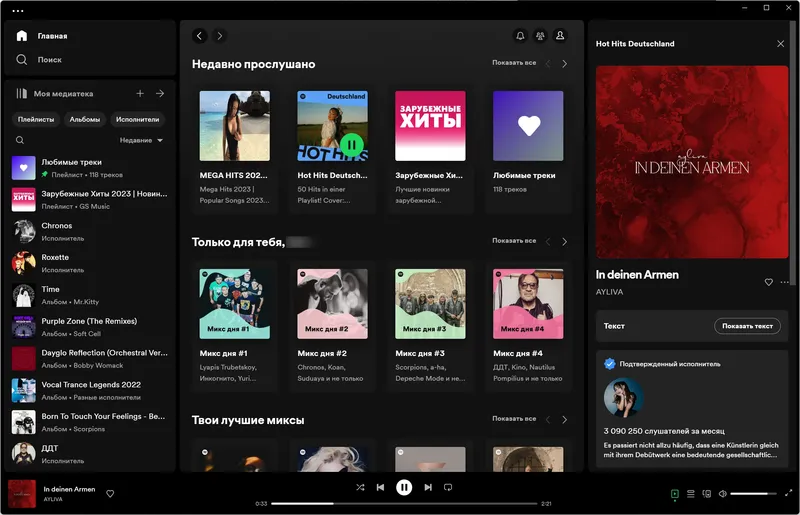Filter the library by Исполнители
800x515 pixels.
pos(137,119)
